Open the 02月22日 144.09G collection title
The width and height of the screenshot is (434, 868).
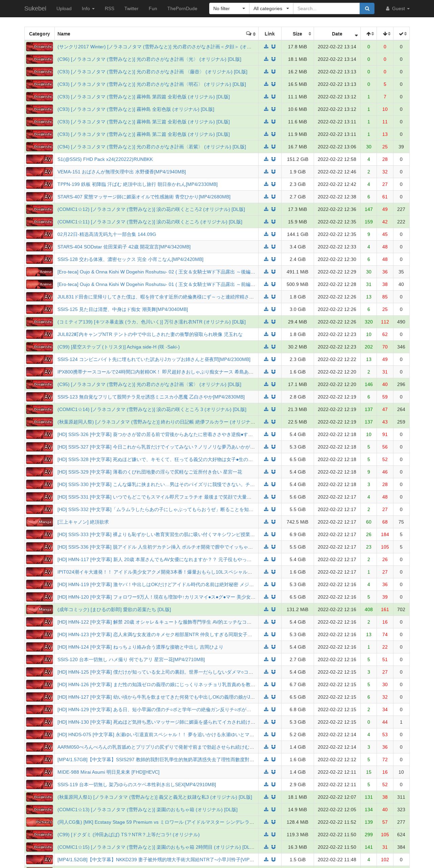pos(107,234)
